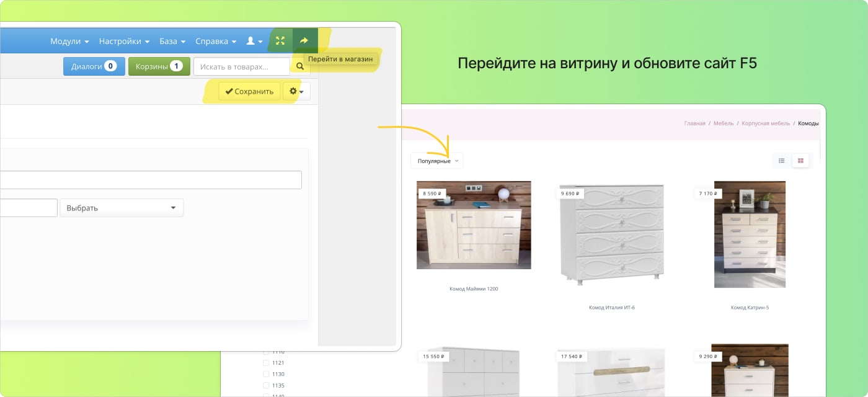
Task: Expand the Выбрать dropdown
Action: (x=122, y=208)
